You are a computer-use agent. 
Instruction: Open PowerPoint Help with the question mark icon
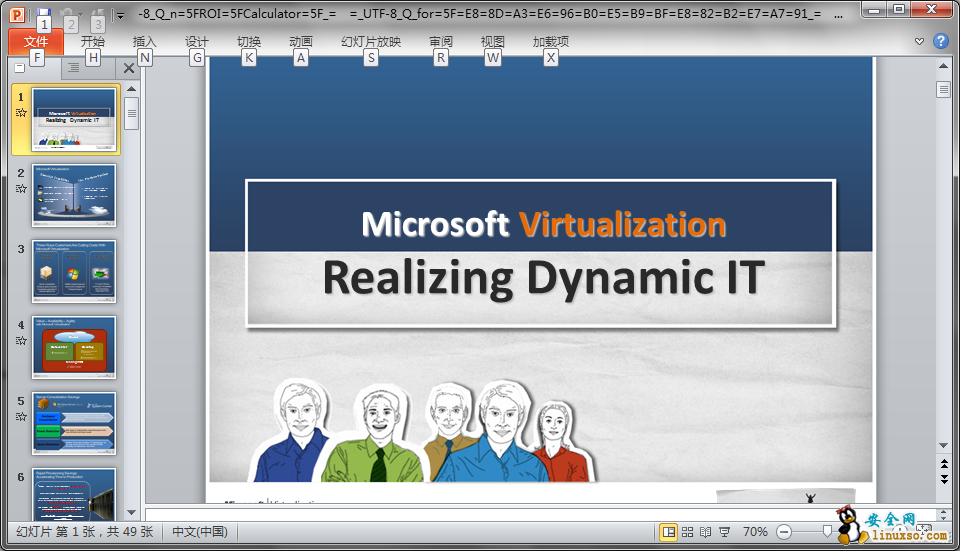(940, 42)
